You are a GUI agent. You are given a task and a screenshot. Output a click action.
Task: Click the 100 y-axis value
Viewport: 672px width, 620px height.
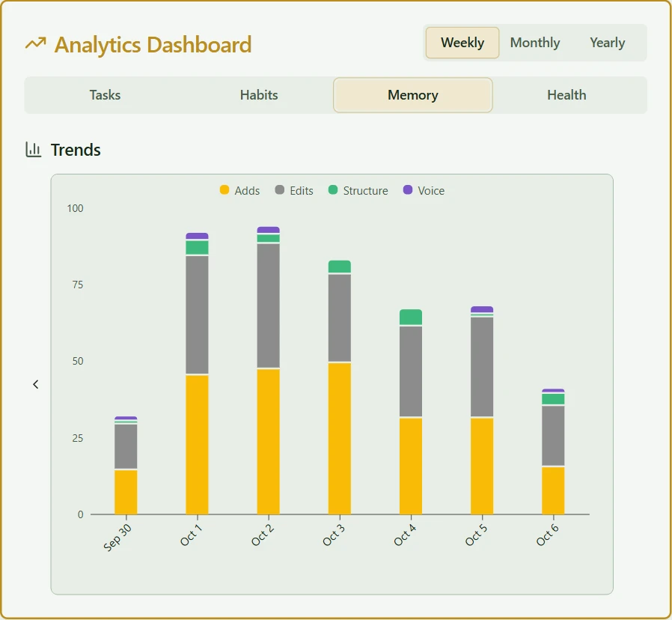75,208
